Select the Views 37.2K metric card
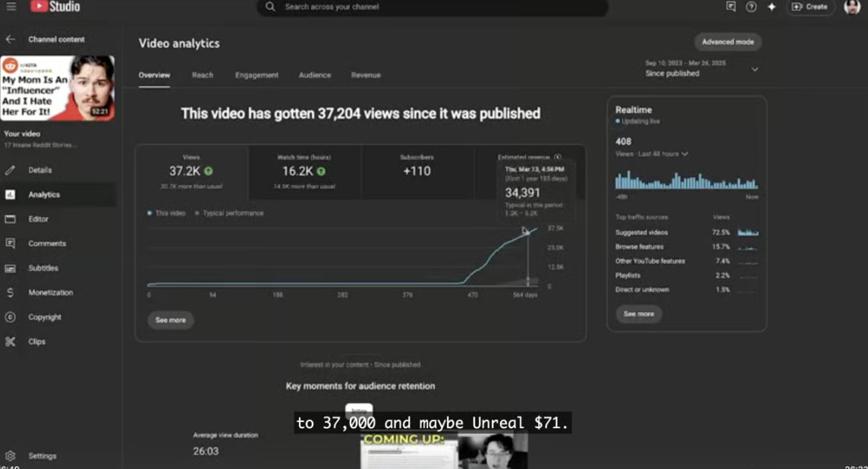The image size is (868, 469). click(191, 172)
